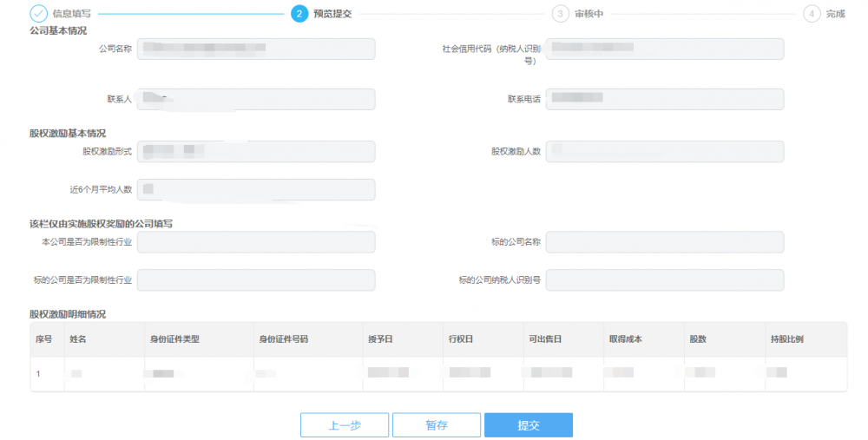
Task: Select the 社会信用代码 input field
Action: (x=664, y=49)
